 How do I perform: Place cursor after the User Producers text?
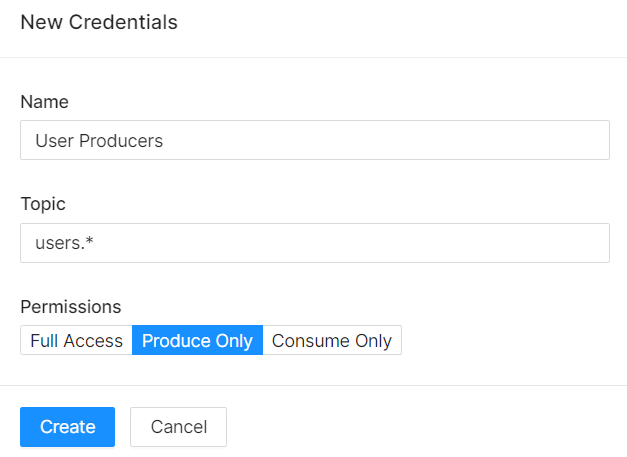(164, 141)
